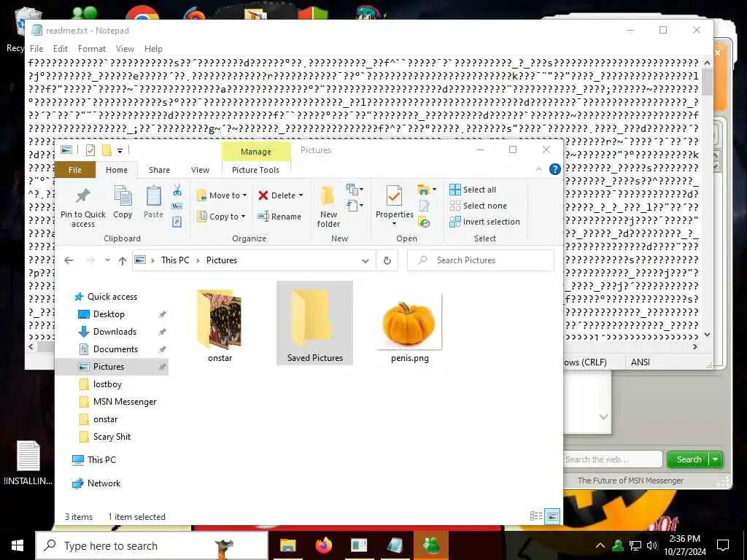Click the Cut scissors icon in ribbon
The image size is (747, 560).
177,190
